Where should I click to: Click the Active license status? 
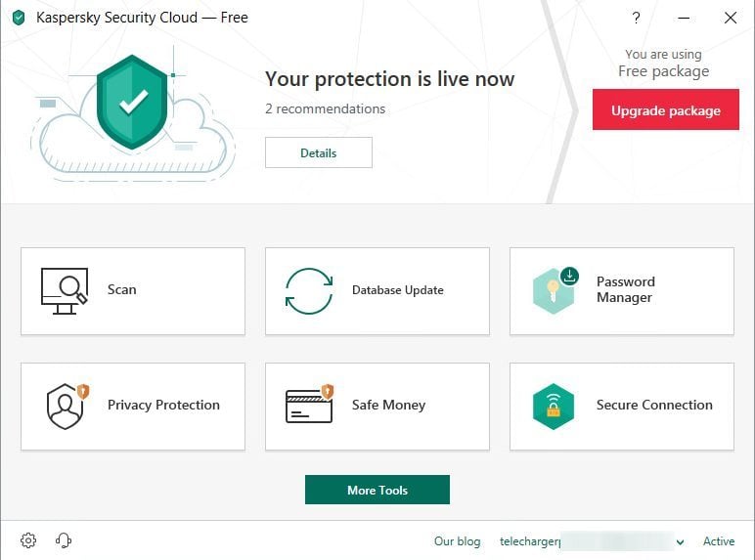coord(719,541)
